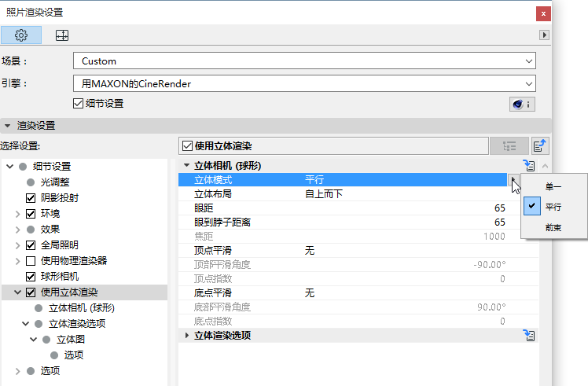Expand the 环境 tree node
The width and height of the screenshot is (588, 386).
pos(17,214)
